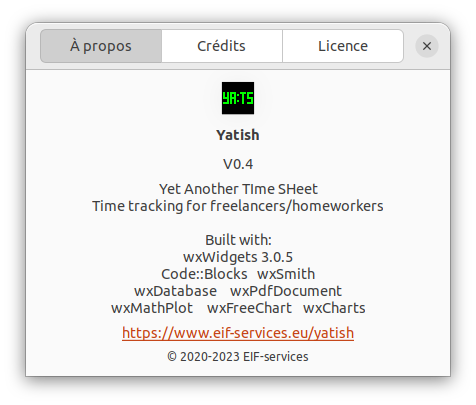Open the Licence tab

click(x=343, y=46)
